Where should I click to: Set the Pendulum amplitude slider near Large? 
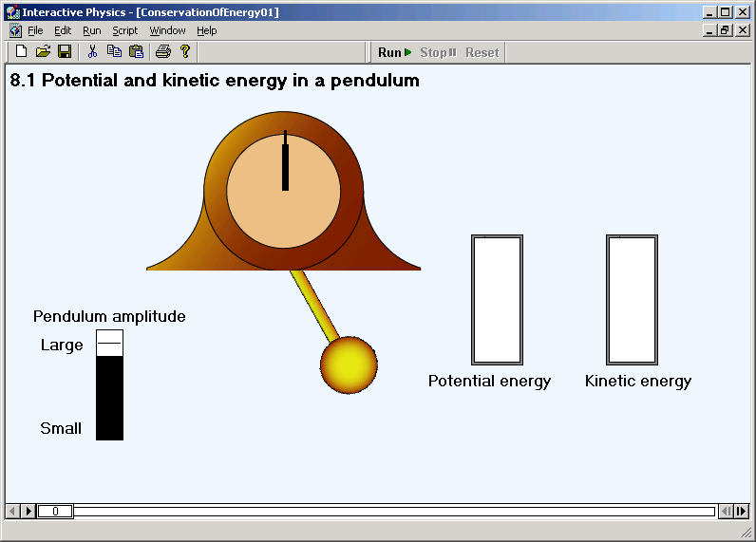click(x=110, y=343)
